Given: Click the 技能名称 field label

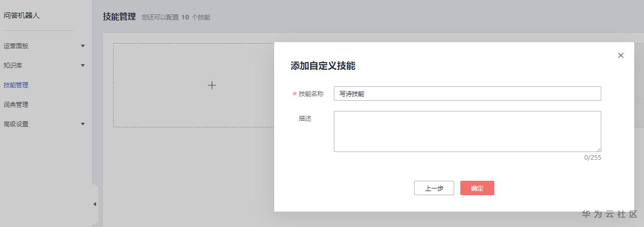Looking at the screenshot, I should tap(311, 94).
